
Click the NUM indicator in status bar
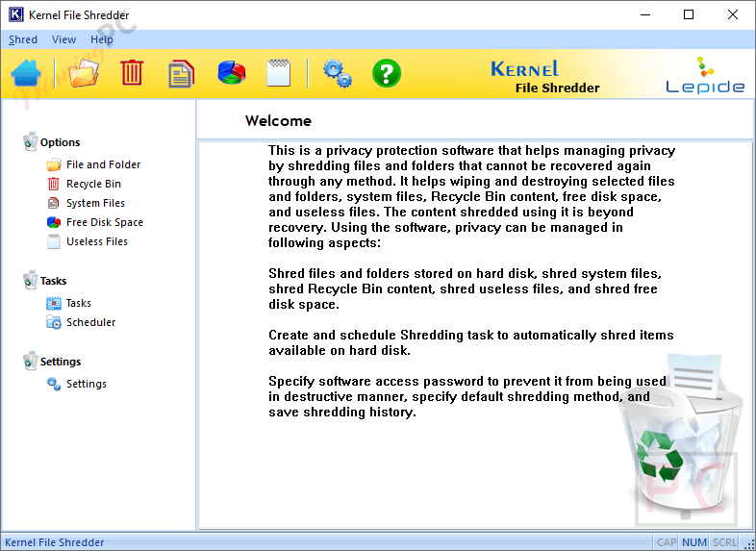[694, 542]
